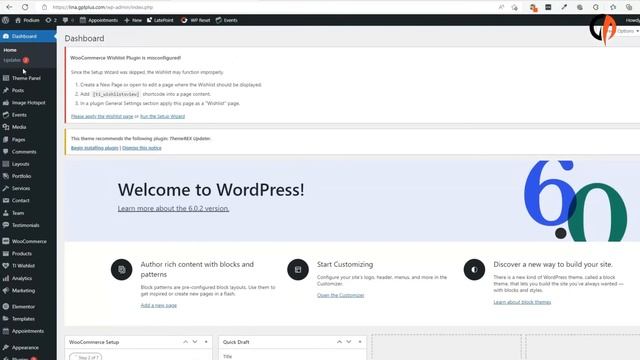Click the Pages sidebar icon
640x360 pixels.
pyautogui.click(x=6, y=139)
